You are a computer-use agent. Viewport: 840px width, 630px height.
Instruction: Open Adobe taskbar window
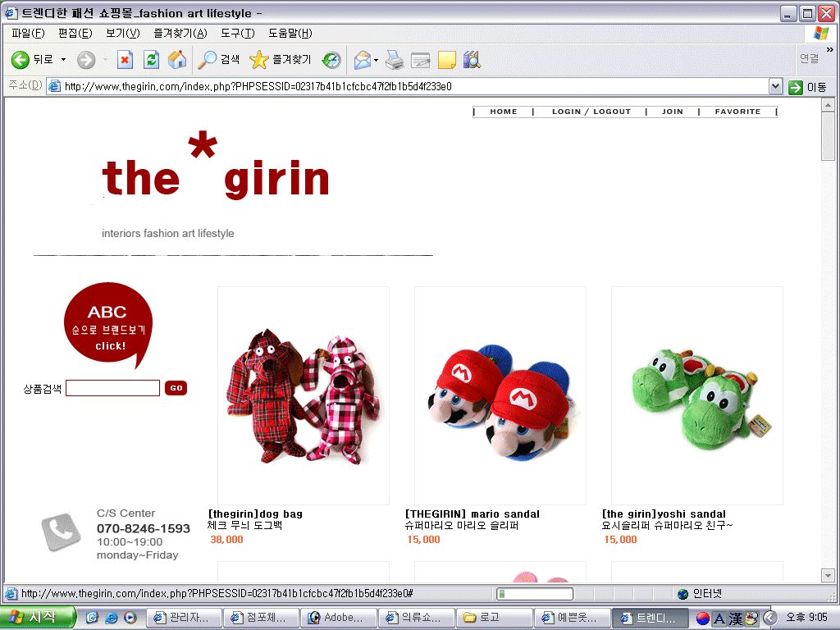click(338, 618)
